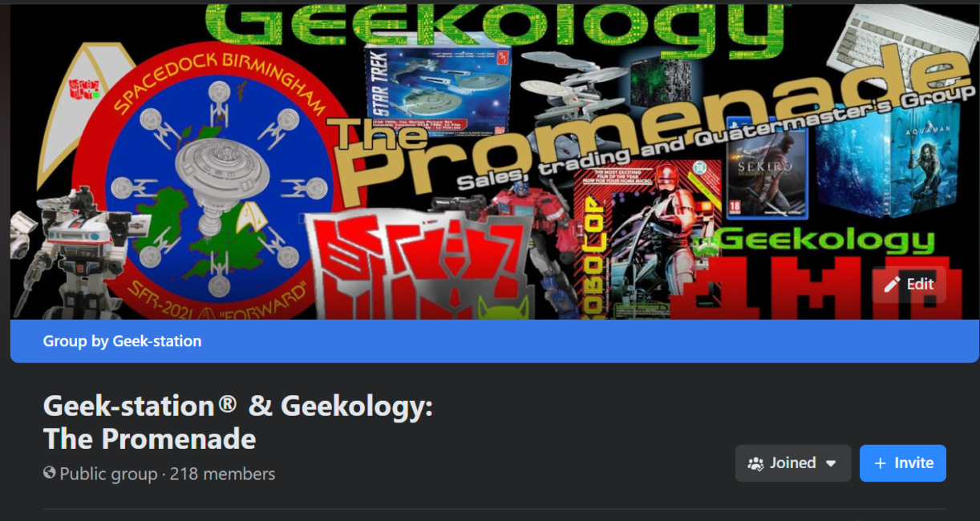Click the people icon on the Joined button
Viewport: 980px width, 521px height.
(x=755, y=463)
